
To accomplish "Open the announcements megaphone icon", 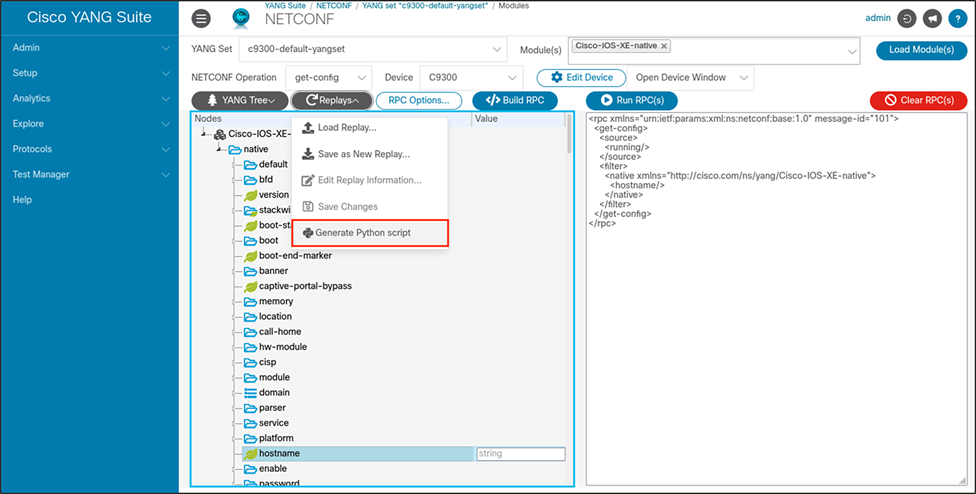I will [x=932, y=19].
